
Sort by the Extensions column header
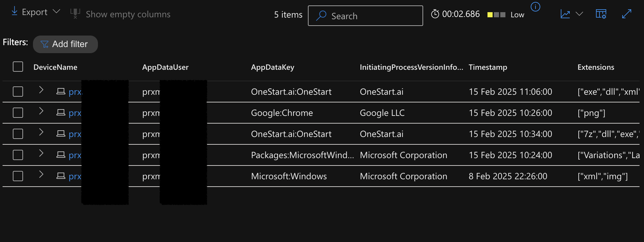pos(596,67)
